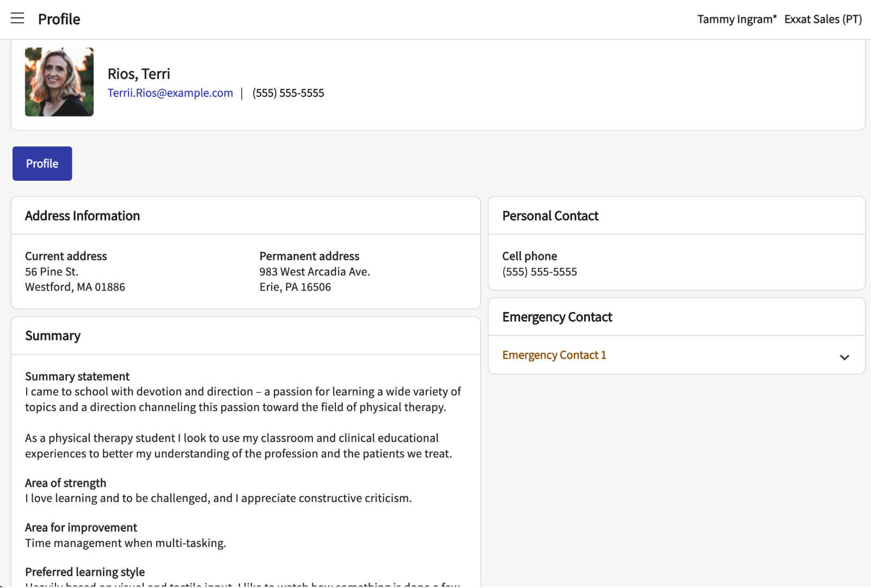Click the chevron beside Emergency Contact 1
871x588 pixels.
click(844, 357)
